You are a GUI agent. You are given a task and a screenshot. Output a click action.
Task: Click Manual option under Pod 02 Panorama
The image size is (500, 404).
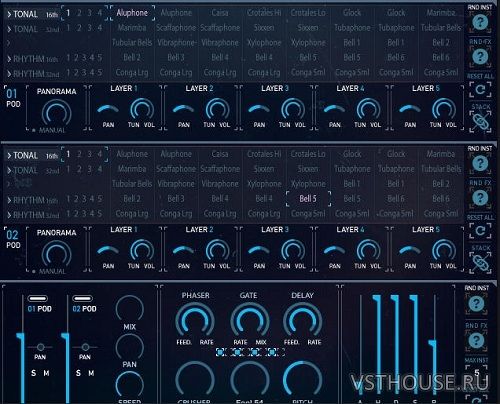(52, 271)
